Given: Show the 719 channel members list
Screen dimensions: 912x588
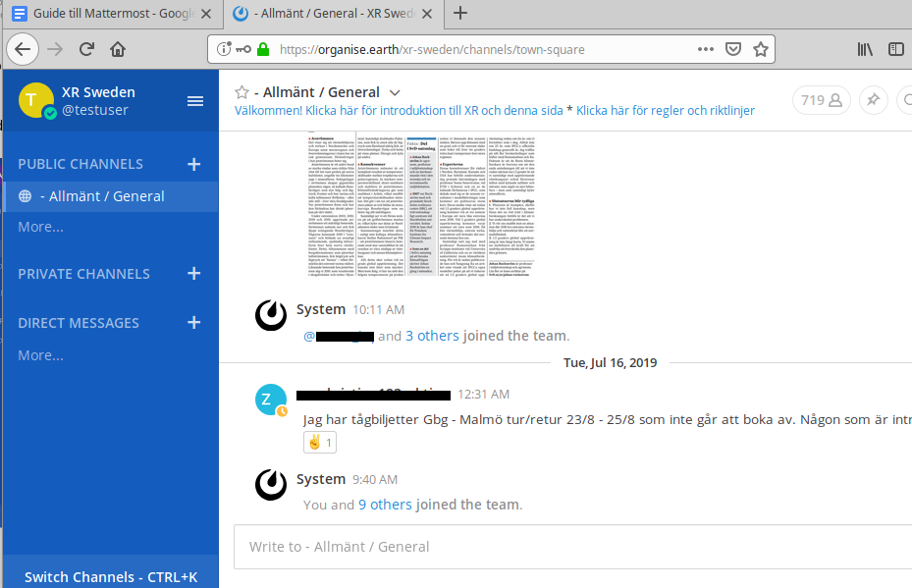Looking at the screenshot, I should tap(822, 100).
